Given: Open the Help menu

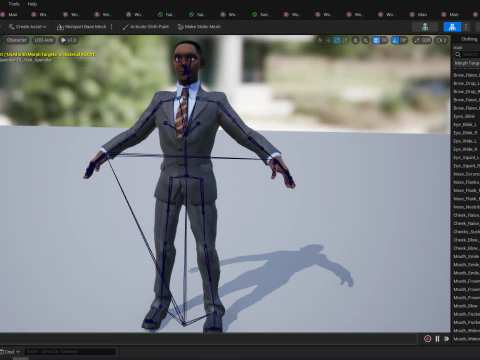Looking at the screenshot, I should tap(32, 4).
